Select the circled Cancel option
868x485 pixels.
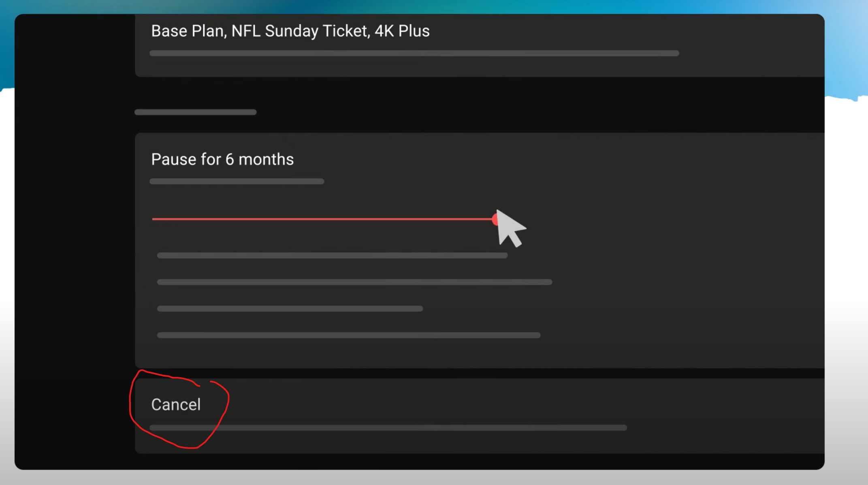coord(176,404)
